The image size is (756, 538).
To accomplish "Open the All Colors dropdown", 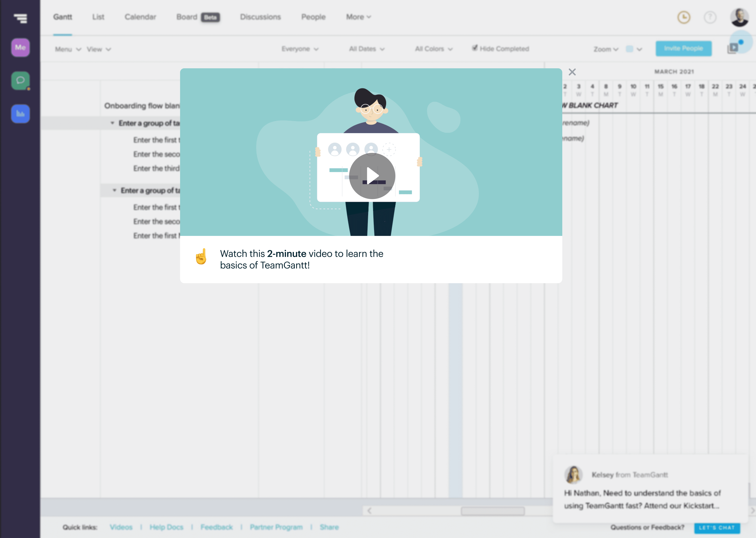I will click(433, 49).
